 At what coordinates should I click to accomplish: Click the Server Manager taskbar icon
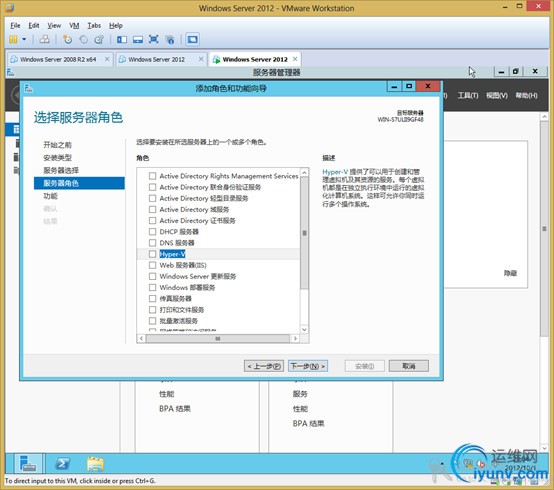point(28,463)
